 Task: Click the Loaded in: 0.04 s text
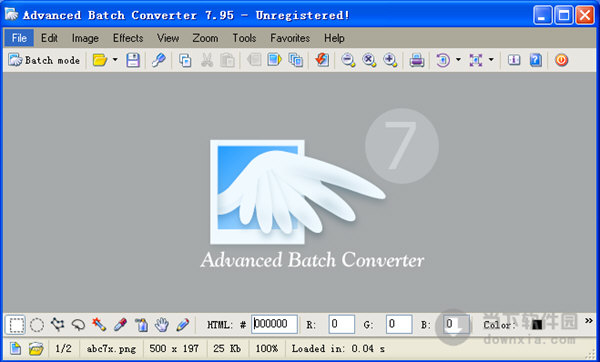pyautogui.click(x=338, y=349)
